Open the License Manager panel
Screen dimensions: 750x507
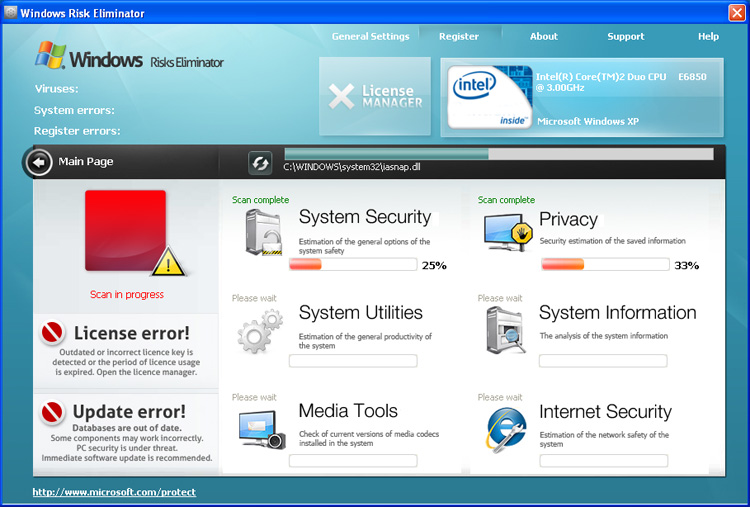pos(375,96)
